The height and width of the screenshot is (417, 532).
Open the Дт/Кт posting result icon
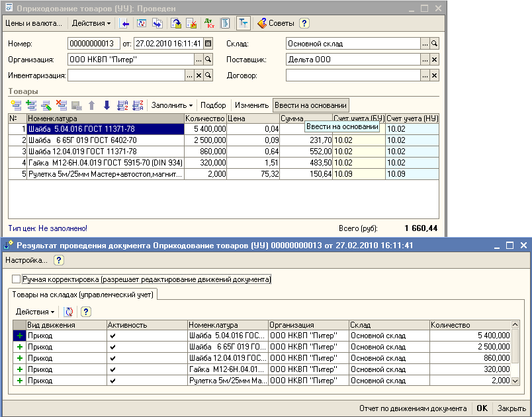209,23
